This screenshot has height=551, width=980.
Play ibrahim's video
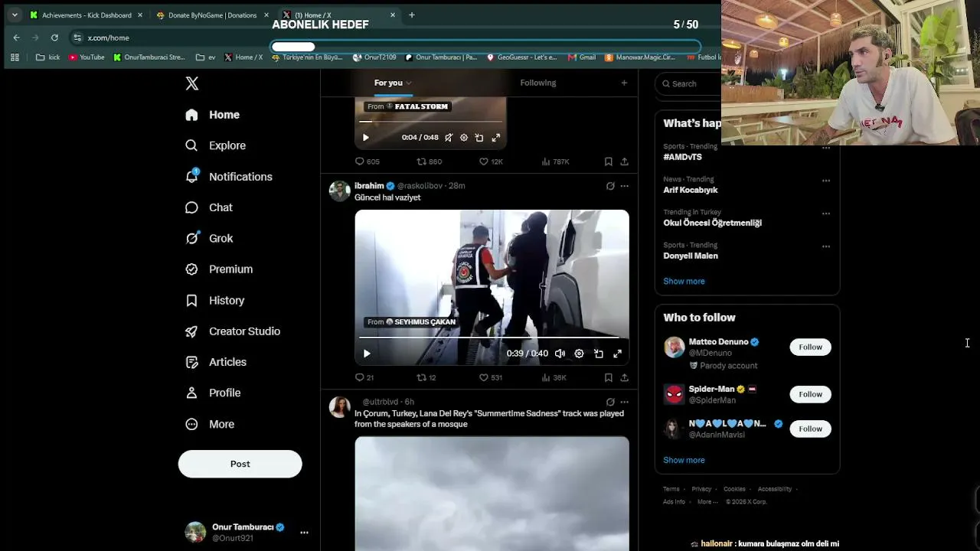[x=366, y=354]
